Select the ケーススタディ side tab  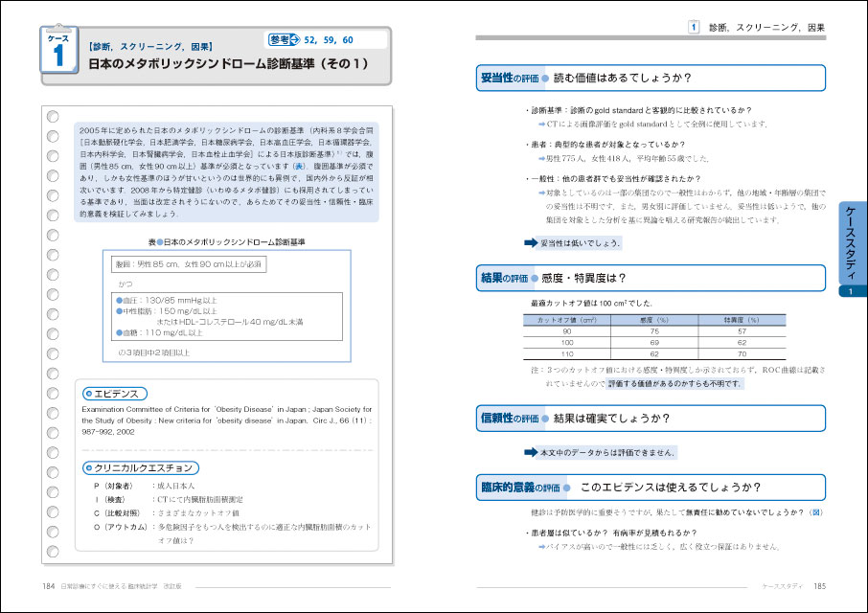tap(851, 248)
